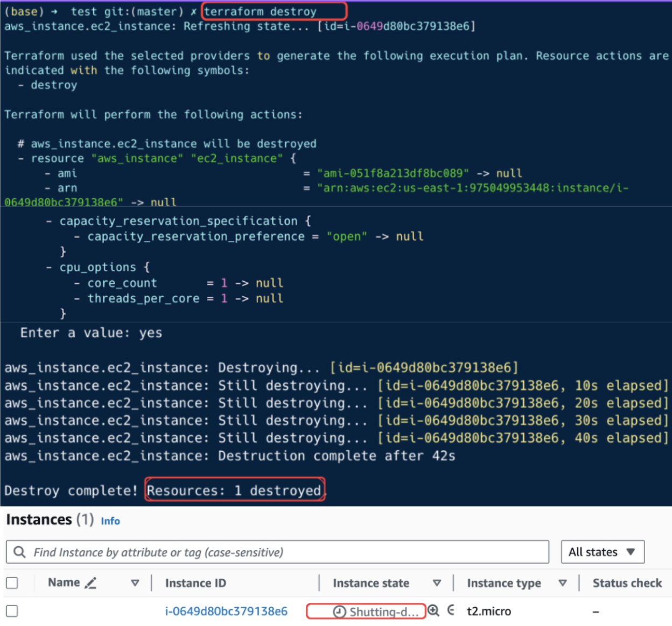The width and height of the screenshot is (672, 626).
Task: Click the pencil edit icon beside Name
Action: pos(90,582)
